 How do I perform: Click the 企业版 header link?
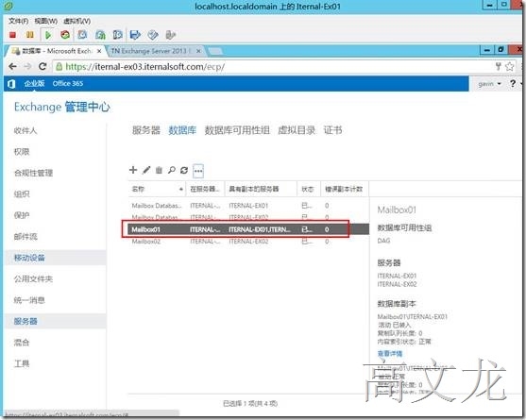tap(34, 83)
